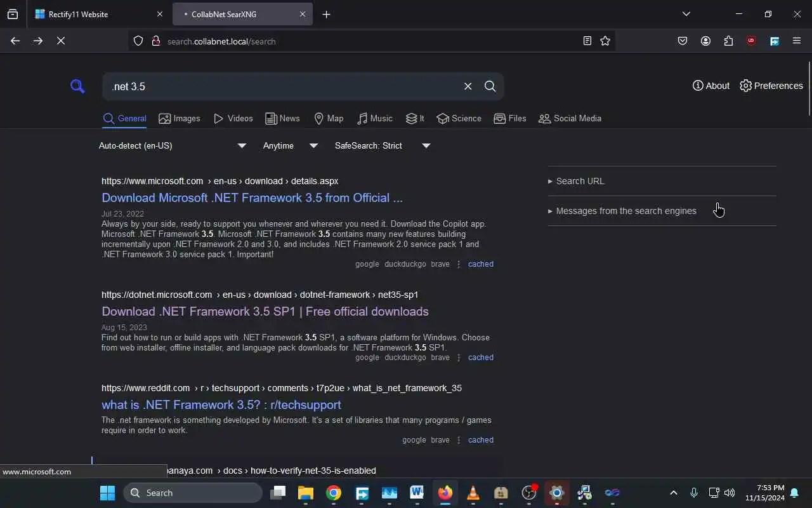Open cached link for the reddit result
The image size is (812, 508).
[481, 440]
